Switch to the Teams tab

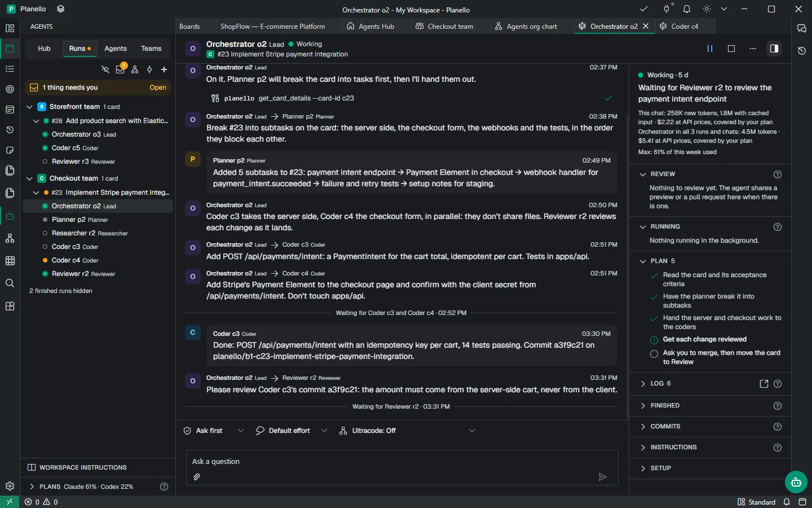pos(151,49)
